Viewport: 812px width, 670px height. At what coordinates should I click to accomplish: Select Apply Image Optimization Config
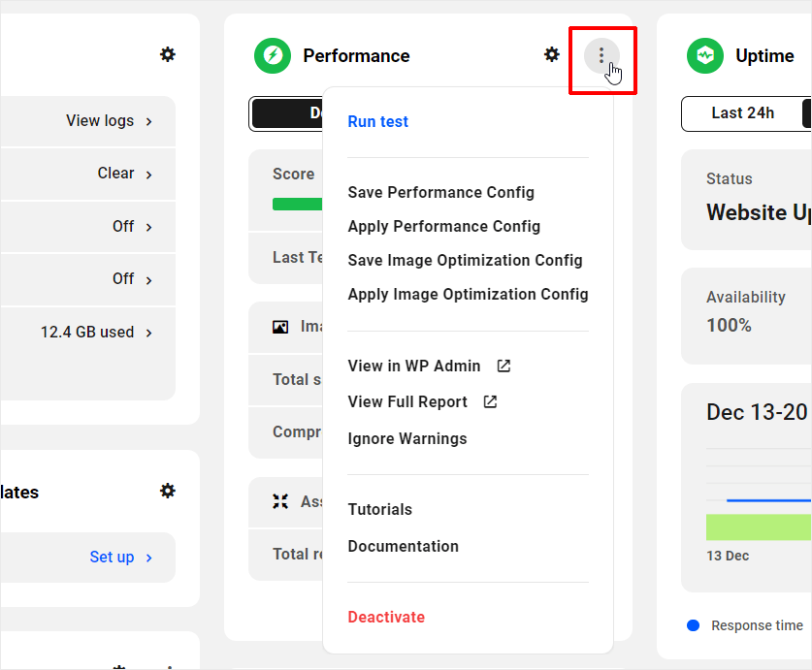point(469,294)
